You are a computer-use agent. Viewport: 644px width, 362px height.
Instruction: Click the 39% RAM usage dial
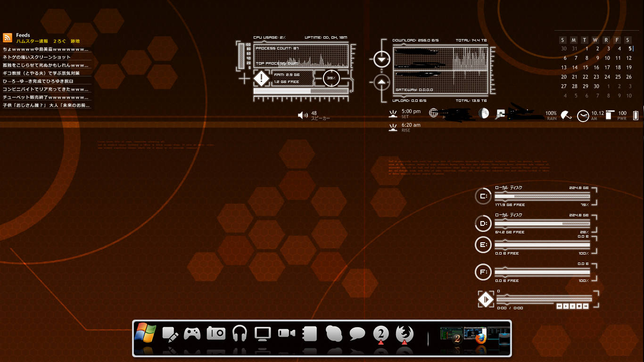pyautogui.click(x=331, y=78)
